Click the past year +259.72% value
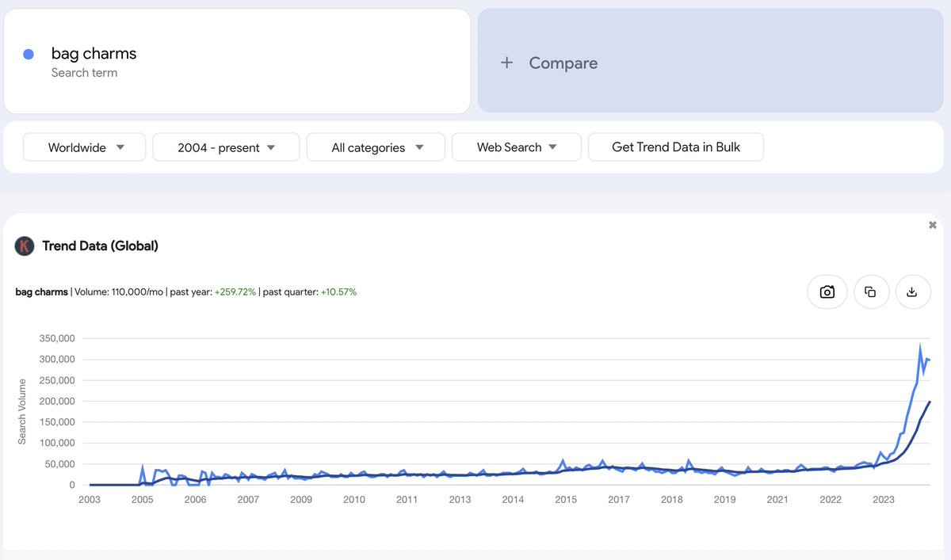This screenshot has width=951, height=560. point(235,292)
